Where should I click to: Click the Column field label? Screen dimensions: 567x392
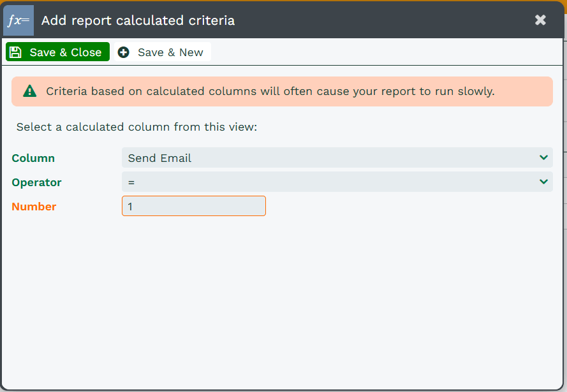pos(33,158)
